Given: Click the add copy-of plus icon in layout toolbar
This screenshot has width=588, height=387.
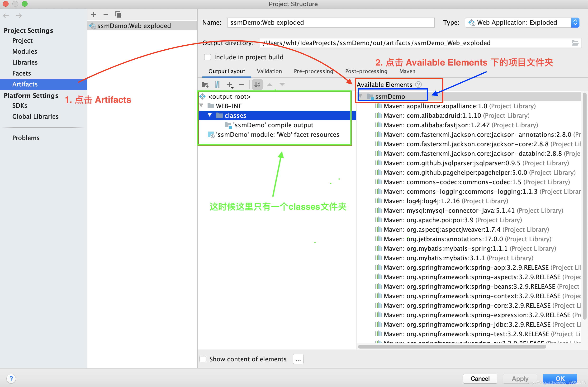Looking at the screenshot, I should coord(229,85).
